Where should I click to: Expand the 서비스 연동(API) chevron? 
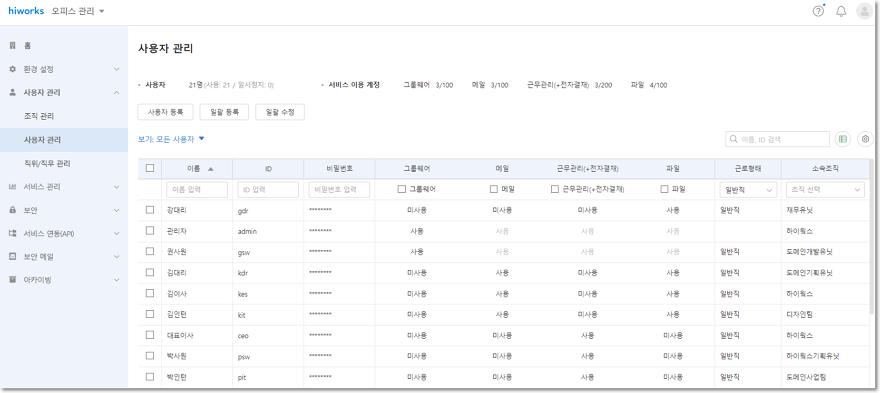pos(117,233)
